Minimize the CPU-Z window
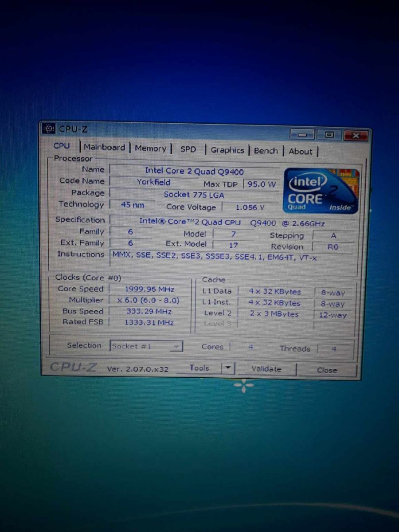 point(303,135)
